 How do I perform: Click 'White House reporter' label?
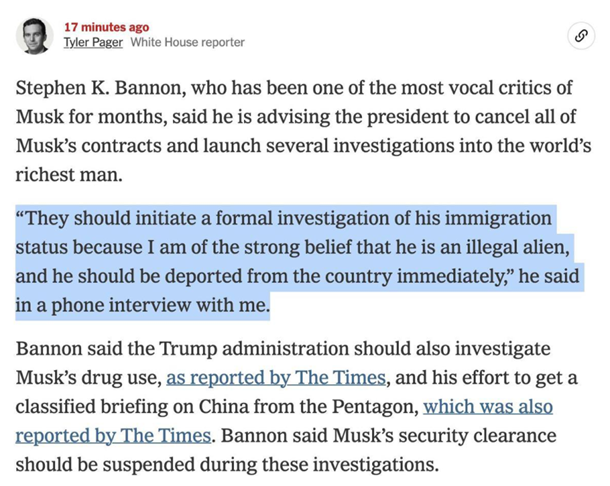188,42
